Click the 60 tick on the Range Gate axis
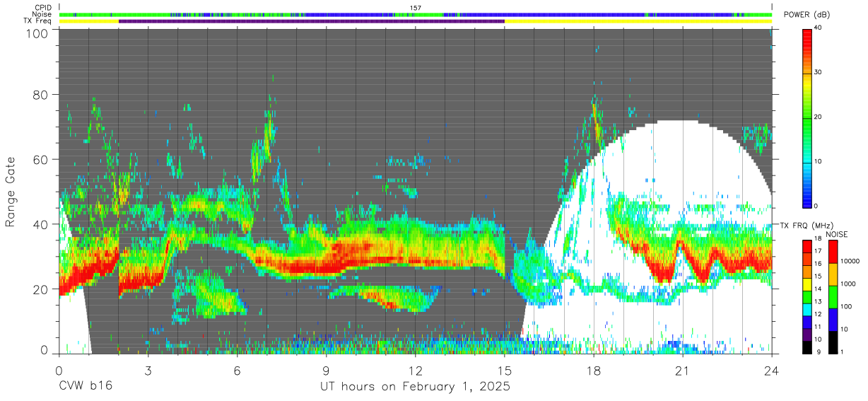The image size is (868, 401). [41, 160]
